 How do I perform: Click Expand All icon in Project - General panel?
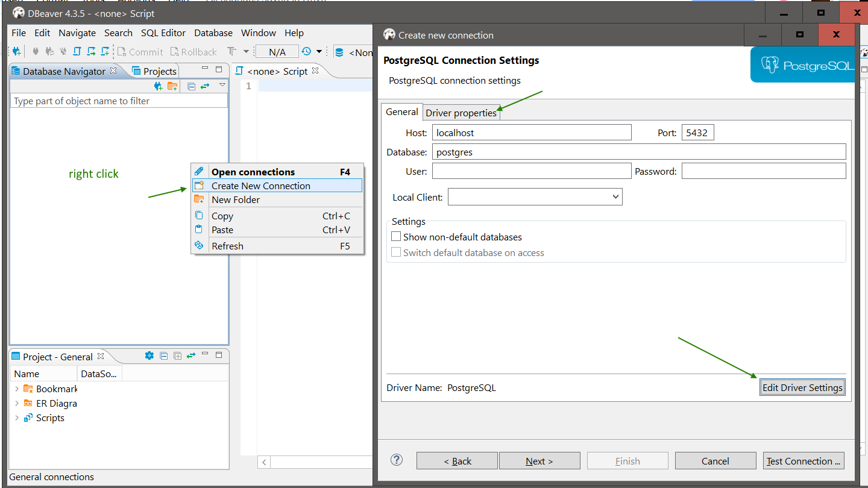coord(177,356)
